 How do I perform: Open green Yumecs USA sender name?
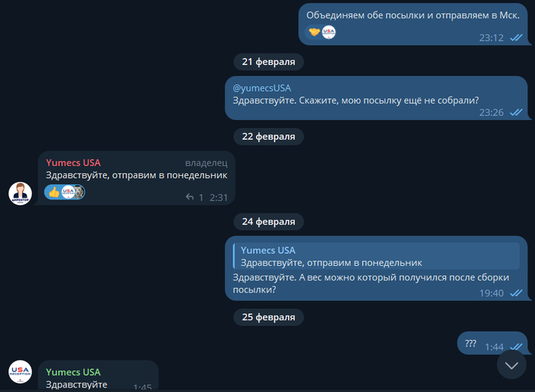[x=73, y=372]
